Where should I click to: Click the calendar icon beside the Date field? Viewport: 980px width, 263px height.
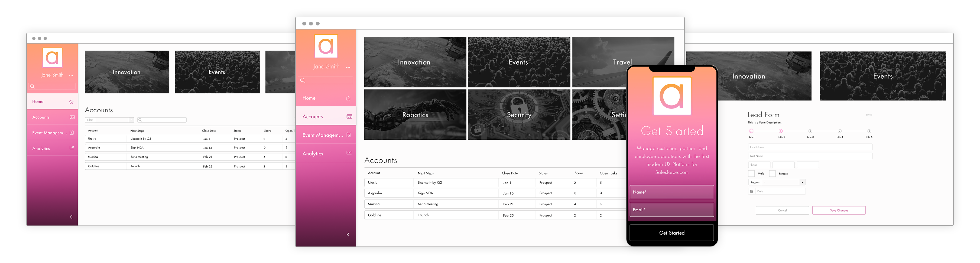coord(752,191)
